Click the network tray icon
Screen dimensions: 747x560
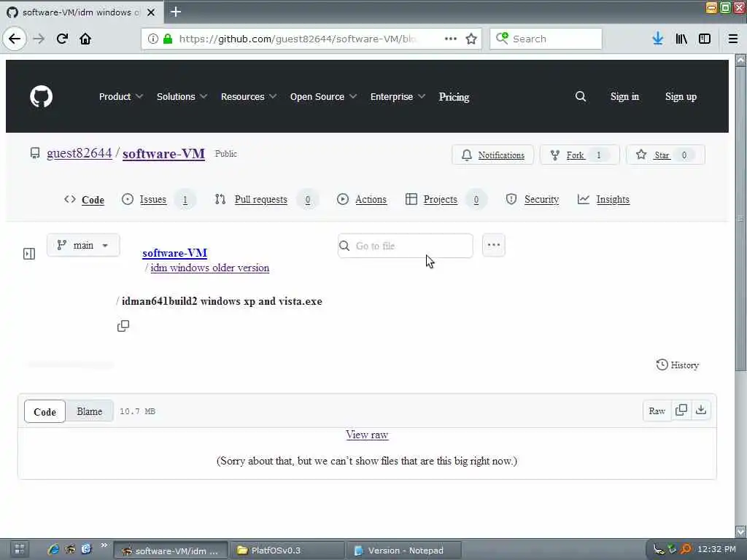click(x=659, y=550)
